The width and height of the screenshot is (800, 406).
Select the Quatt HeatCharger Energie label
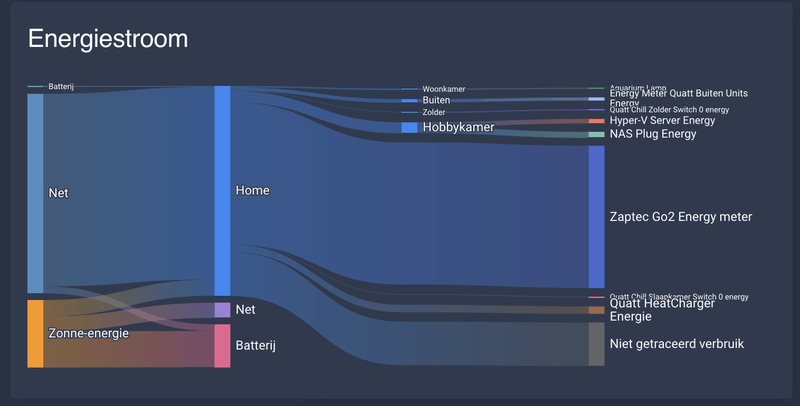(662, 310)
